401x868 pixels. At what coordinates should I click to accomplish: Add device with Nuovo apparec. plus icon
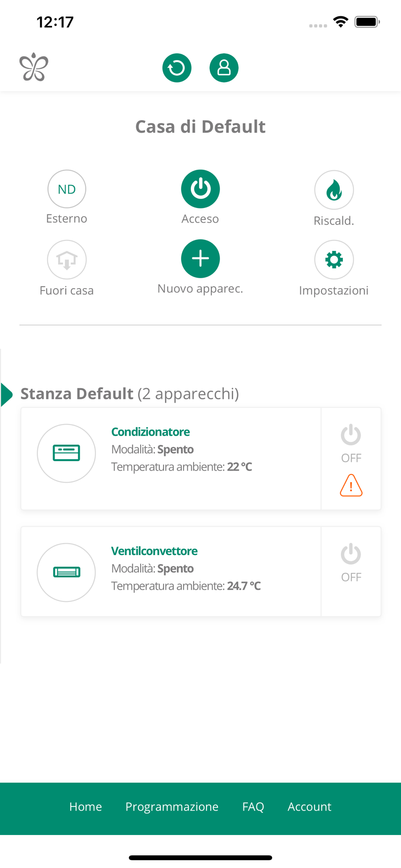pyautogui.click(x=200, y=259)
